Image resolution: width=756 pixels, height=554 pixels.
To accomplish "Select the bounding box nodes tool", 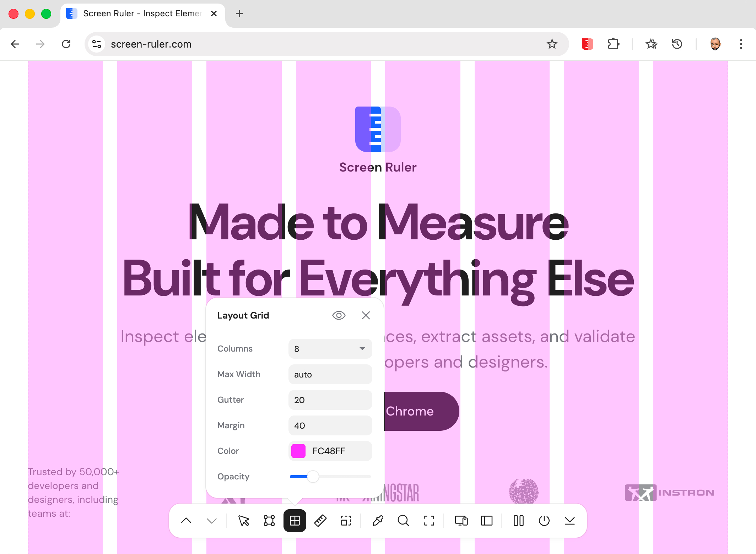I will pyautogui.click(x=269, y=521).
